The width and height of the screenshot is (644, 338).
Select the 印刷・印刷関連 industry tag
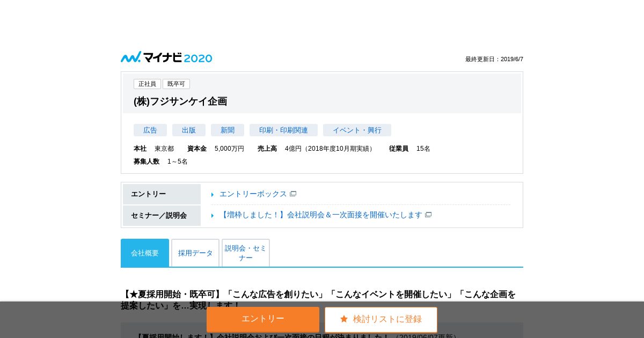[x=283, y=130]
